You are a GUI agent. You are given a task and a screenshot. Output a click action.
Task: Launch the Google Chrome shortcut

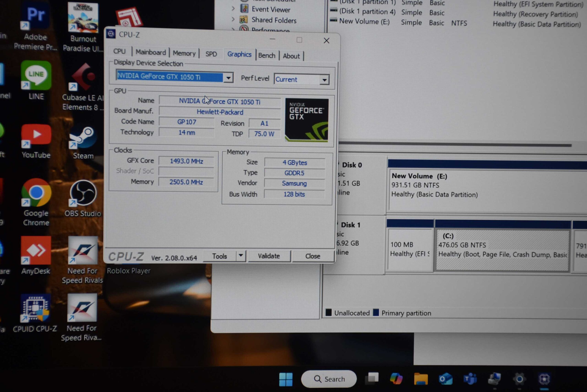click(x=36, y=193)
